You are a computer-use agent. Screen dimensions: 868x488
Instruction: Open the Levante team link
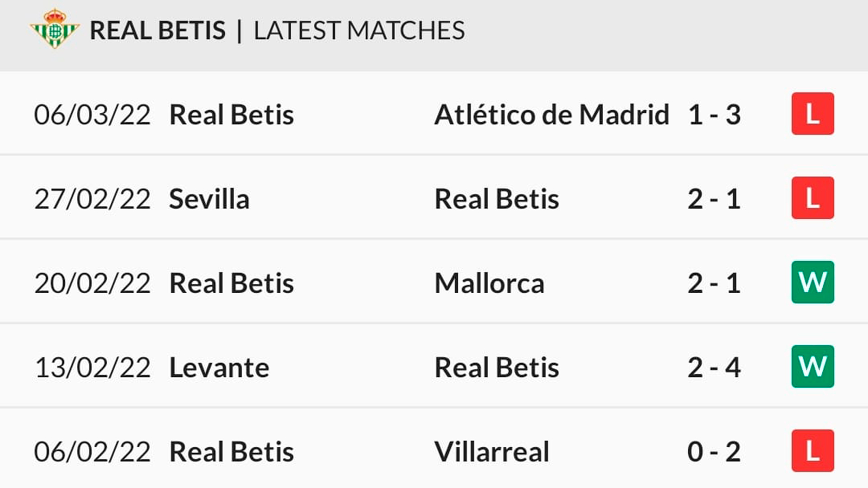tap(219, 367)
